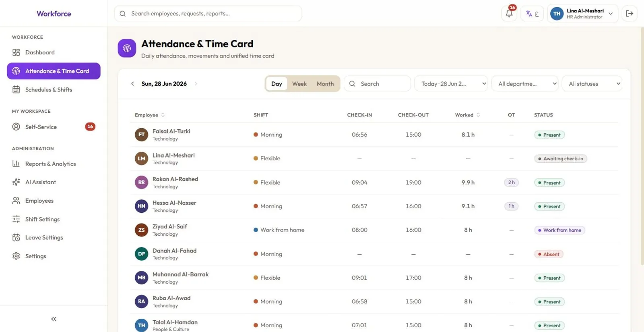Go to next day arrow
This screenshot has width=644, height=332.
(196, 84)
